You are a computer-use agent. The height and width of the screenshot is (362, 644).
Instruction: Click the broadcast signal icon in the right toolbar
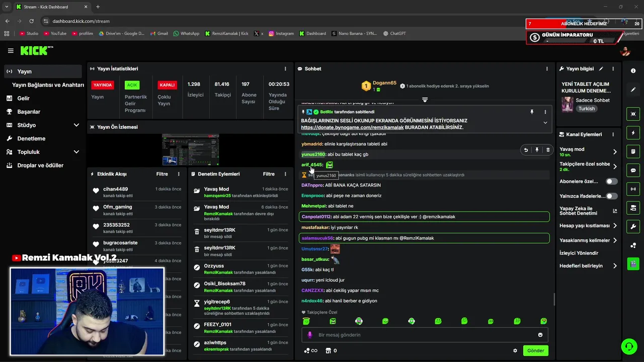633,189
